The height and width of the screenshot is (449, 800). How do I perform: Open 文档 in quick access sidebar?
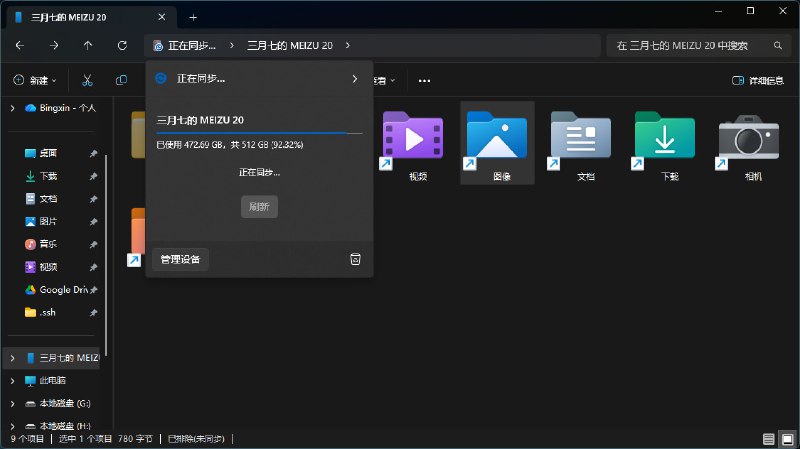[41, 198]
